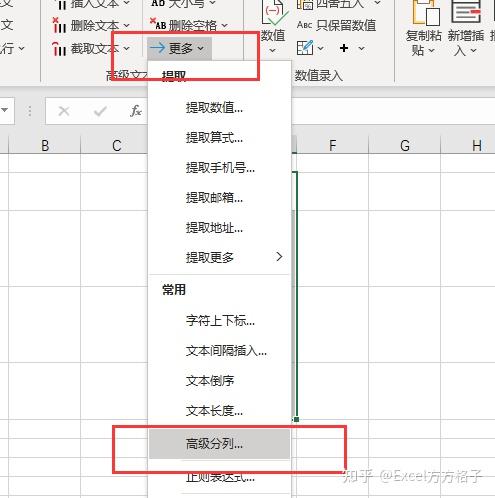The height and width of the screenshot is (498, 495).
Task: Click the insert function fx icon
Action: pyautogui.click(x=136, y=111)
